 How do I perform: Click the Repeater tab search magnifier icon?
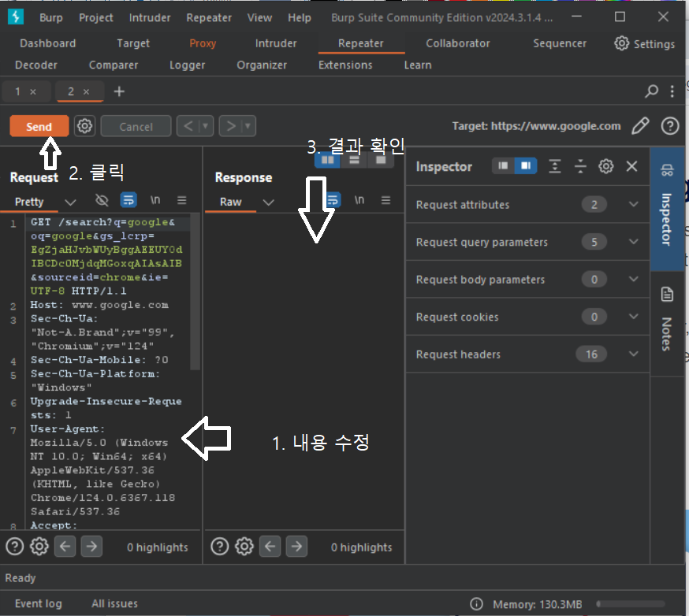[652, 91]
